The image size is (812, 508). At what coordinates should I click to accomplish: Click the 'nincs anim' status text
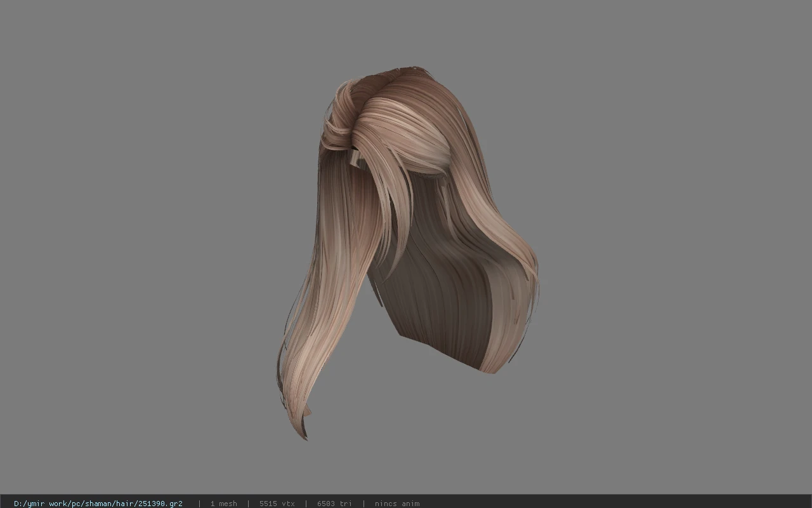point(396,504)
